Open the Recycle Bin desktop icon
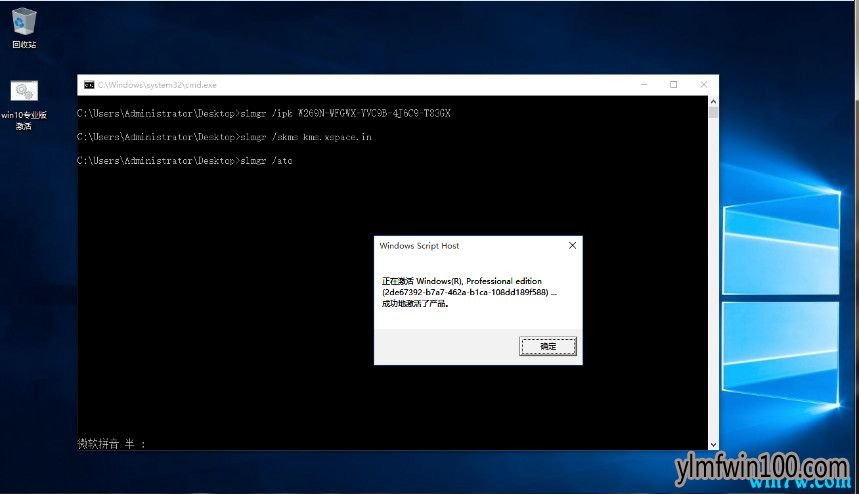Viewport: 859px width, 494px height. [x=24, y=28]
